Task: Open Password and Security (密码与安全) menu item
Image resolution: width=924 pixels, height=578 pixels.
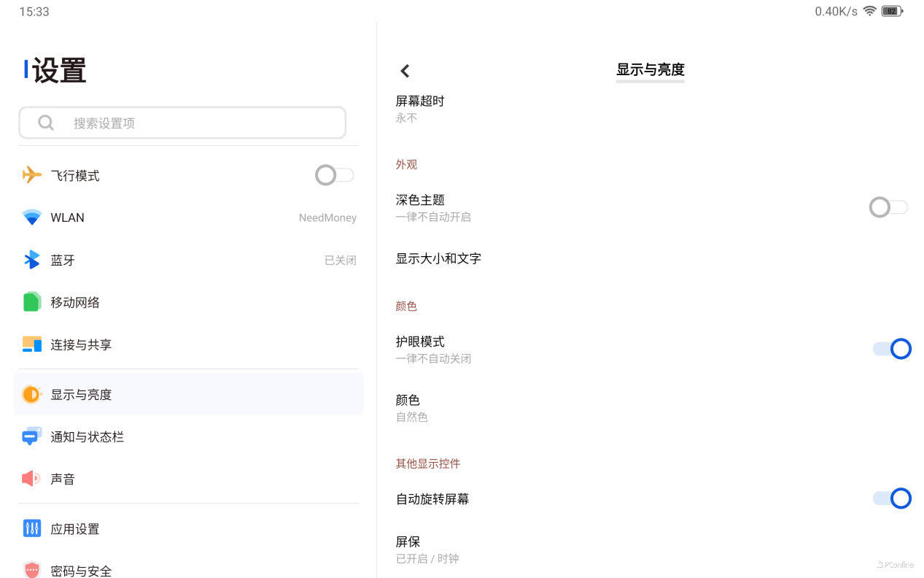Action: point(81,570)
